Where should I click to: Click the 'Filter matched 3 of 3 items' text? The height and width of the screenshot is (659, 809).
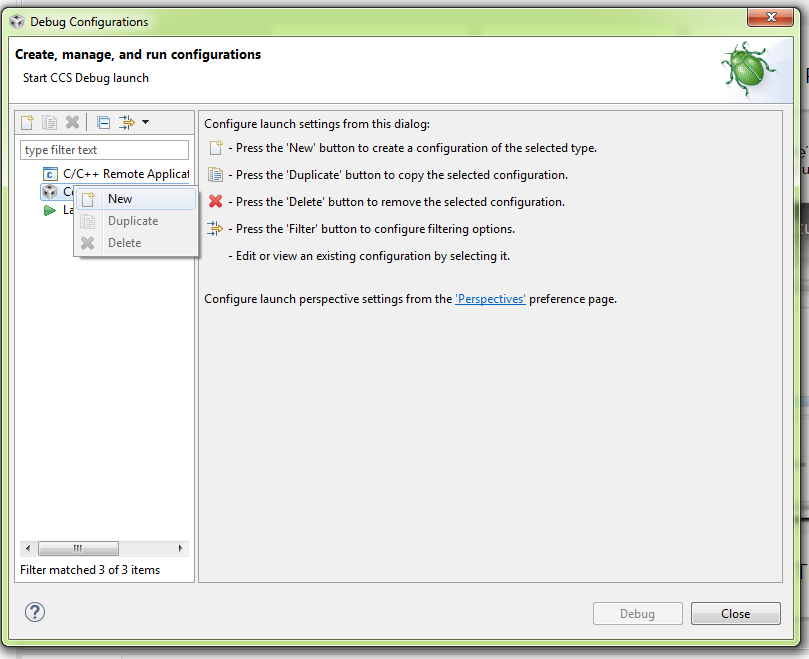point(90,570)
